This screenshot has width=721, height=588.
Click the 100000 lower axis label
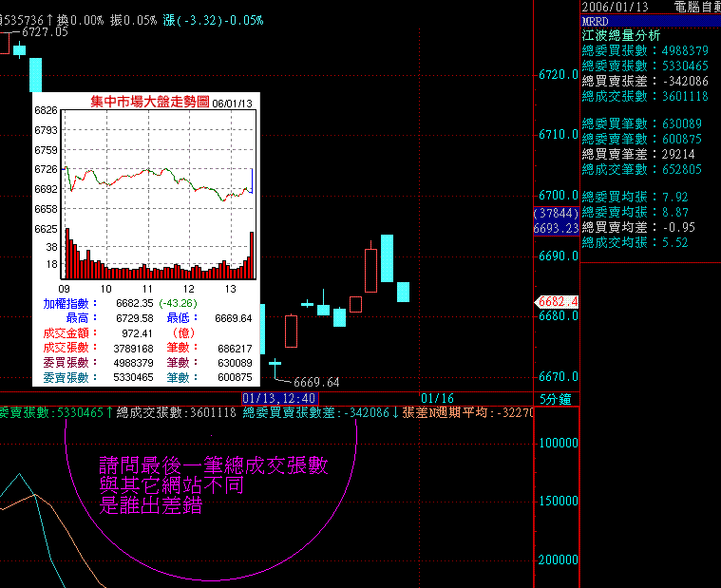pyautogui.click(x=559, y=444)
